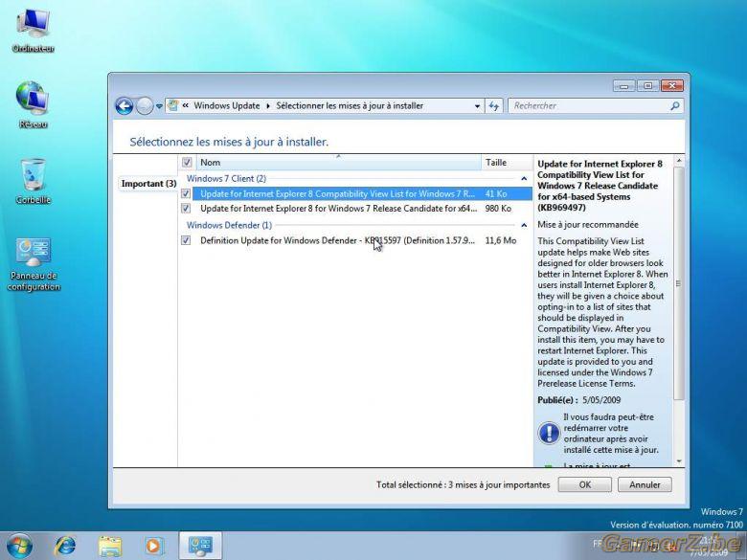Image resolution: width=747 pixels, height=560 pixels.
Task: Click the refresh button beside address bar
Action: point(494,105)
